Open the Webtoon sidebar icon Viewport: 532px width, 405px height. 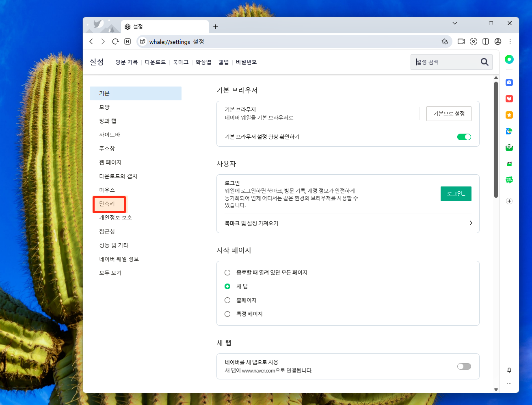[509, 180]
